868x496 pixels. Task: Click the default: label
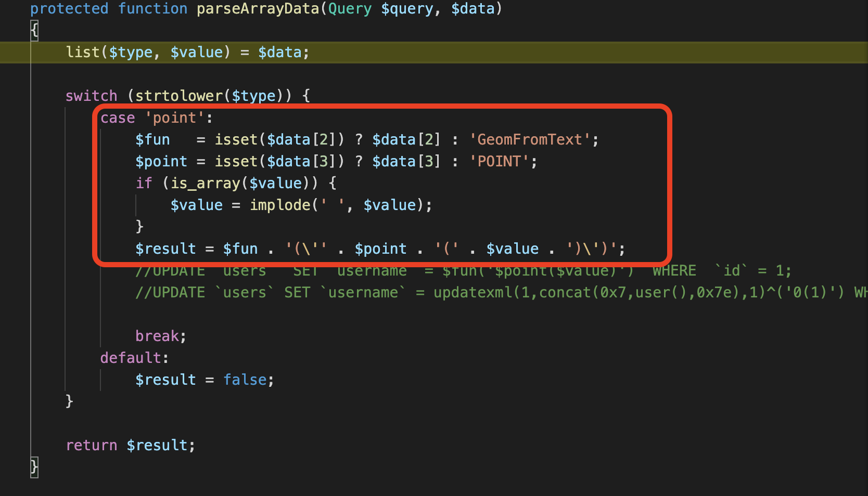(x=135, y=358)
